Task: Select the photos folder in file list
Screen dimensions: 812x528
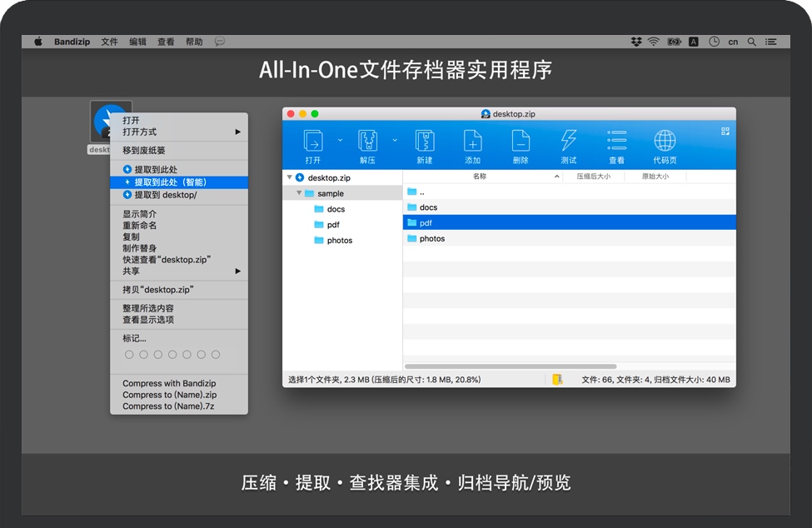Action: coord(431,239)
